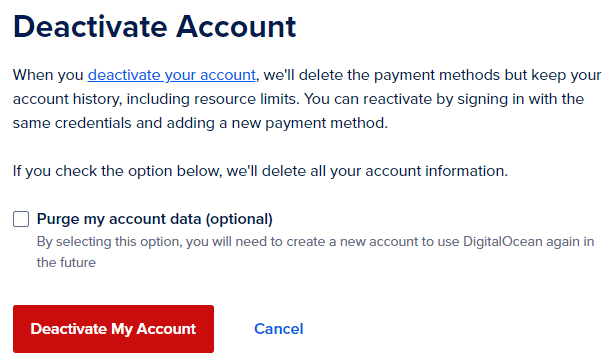The width and height of the screenshot is (612, 363).
Task: Confirm with Deactivate My Account button
Action: point(113,329)
